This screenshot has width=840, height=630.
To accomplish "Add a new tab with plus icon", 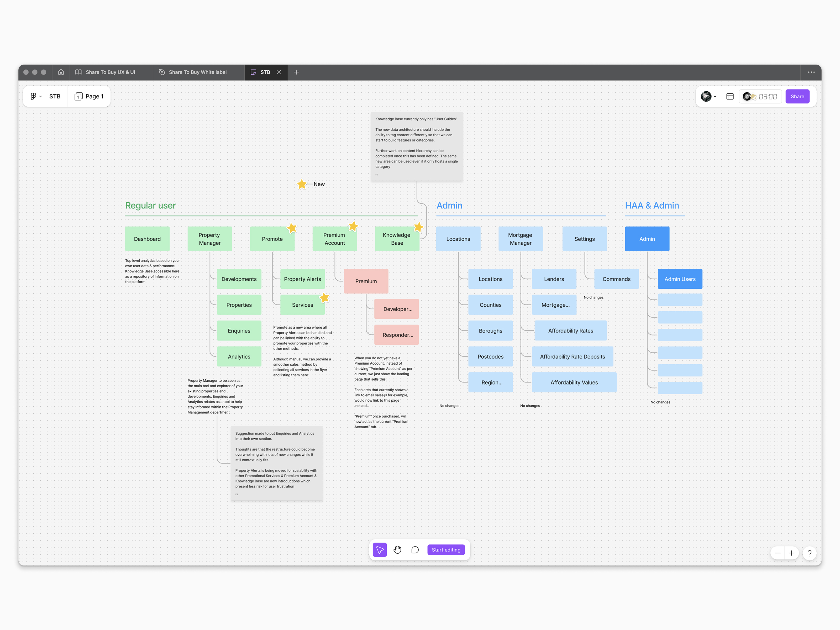I will coord(297,72).
